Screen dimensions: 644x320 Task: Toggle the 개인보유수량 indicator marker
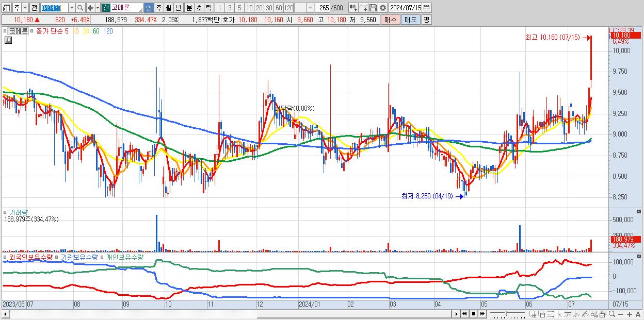tap(103, 257)
